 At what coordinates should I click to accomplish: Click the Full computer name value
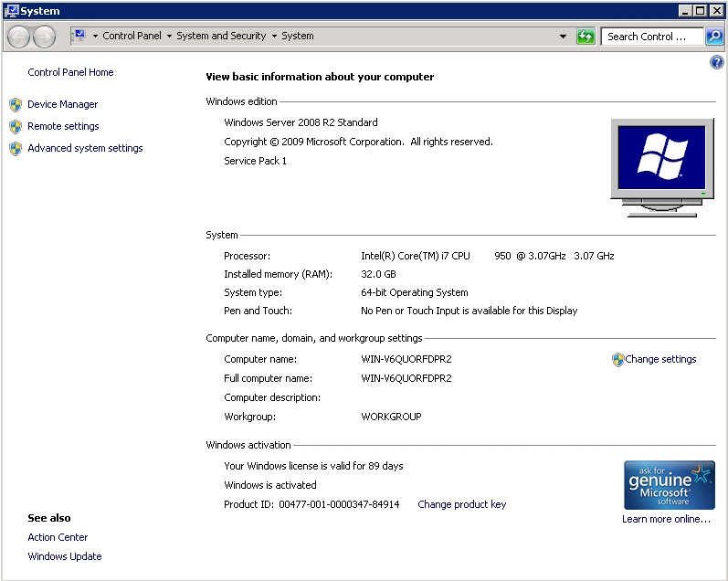[x=406, y=378]
